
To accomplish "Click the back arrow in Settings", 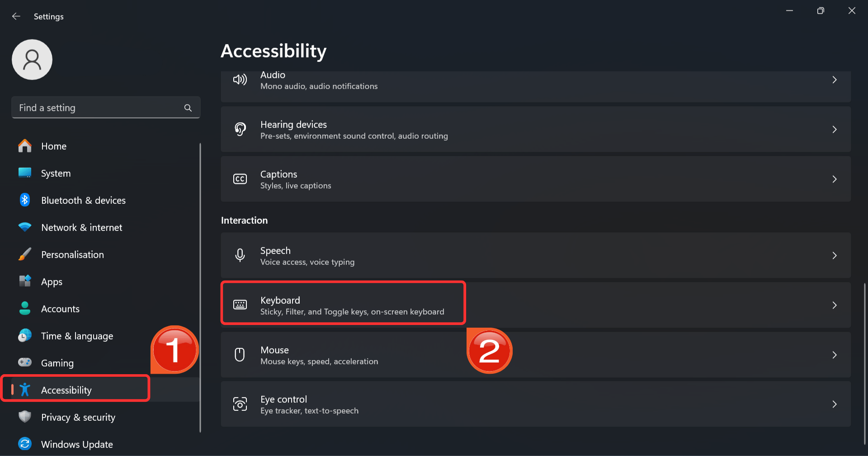I will (16, 16).
